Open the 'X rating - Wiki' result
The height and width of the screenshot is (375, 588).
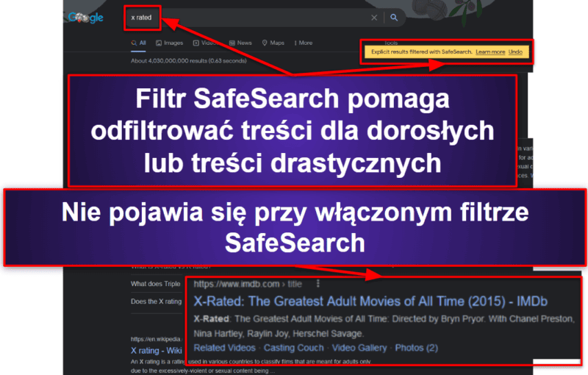pos(156,351)
